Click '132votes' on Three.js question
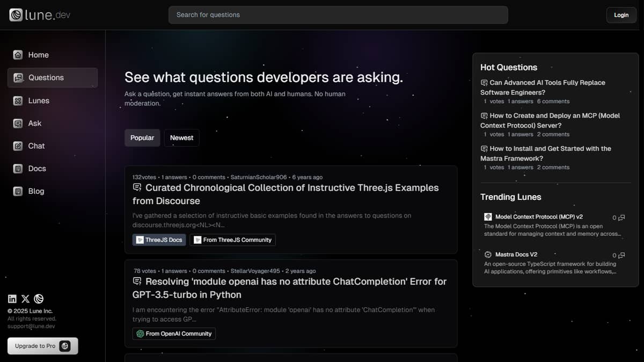Viewport: 644px width, 362px height. coord(145,177)
